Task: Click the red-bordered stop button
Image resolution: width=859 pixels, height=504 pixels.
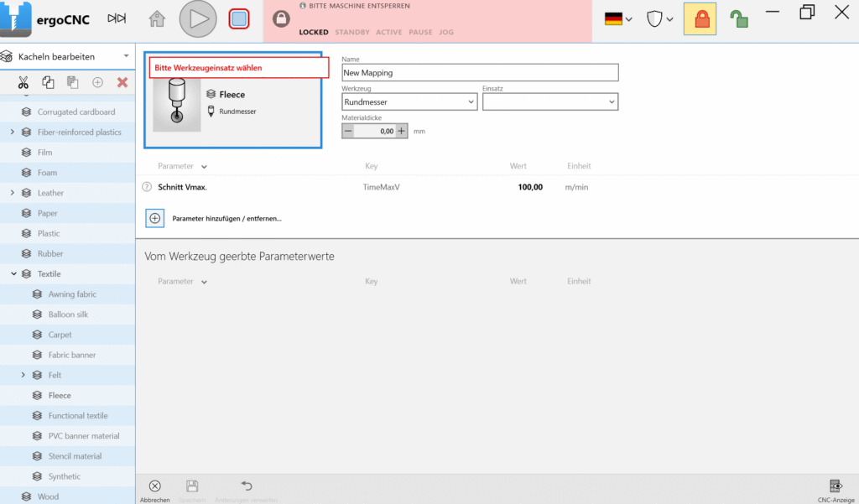Action: coord(239,18)
